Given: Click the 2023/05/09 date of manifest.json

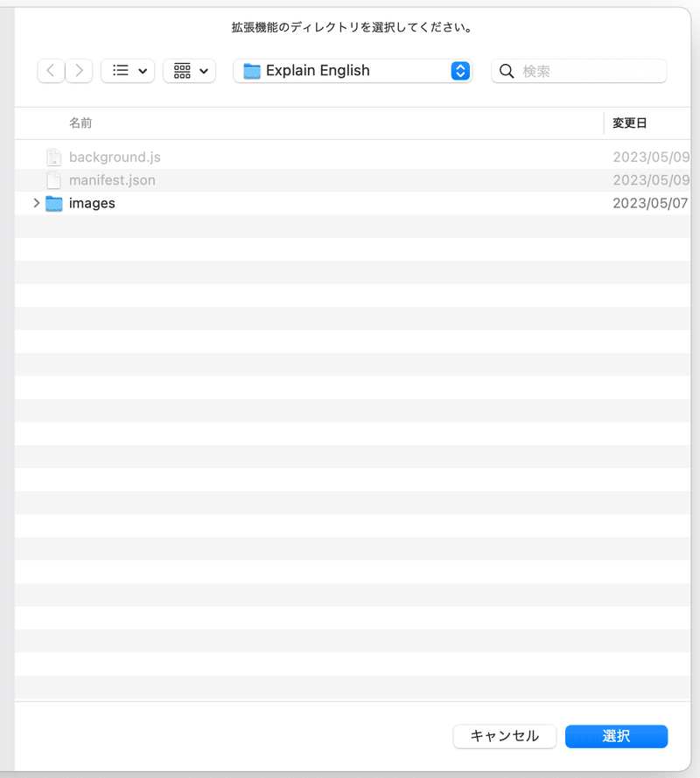Looking at the screenshot, I should point(651,180).
